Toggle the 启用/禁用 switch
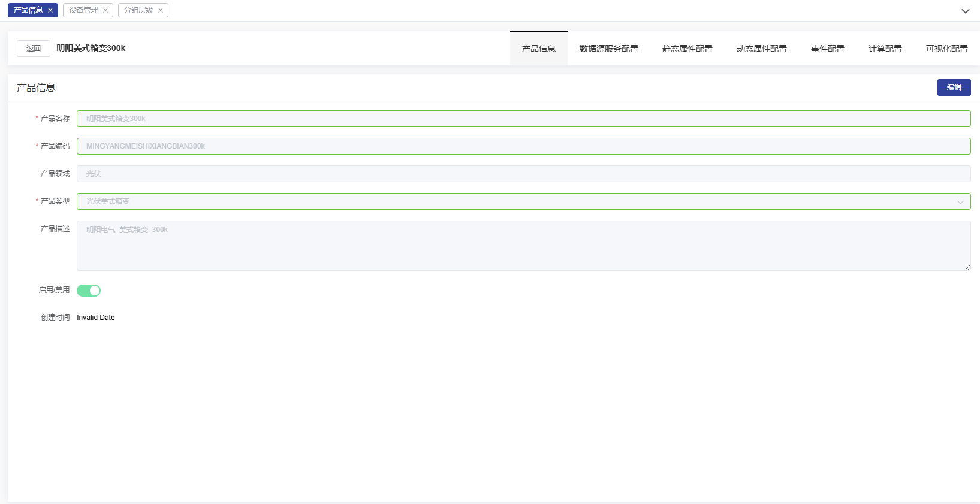Viewport: 980px width, 504px height. 89,291
